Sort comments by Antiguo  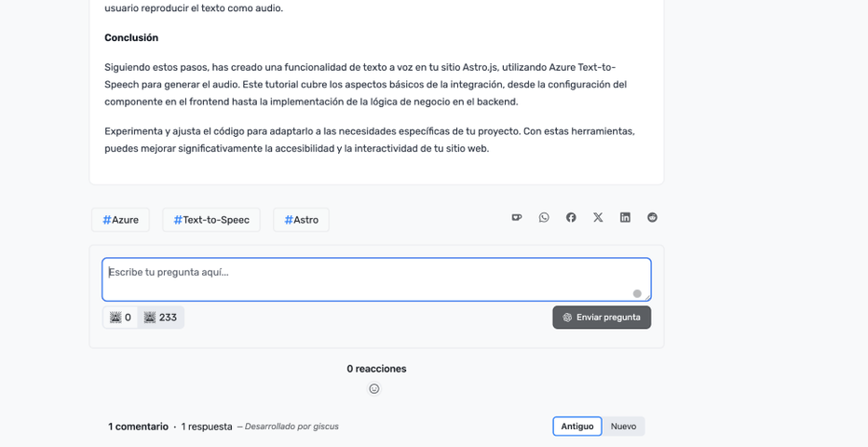(x=577, y=427)
